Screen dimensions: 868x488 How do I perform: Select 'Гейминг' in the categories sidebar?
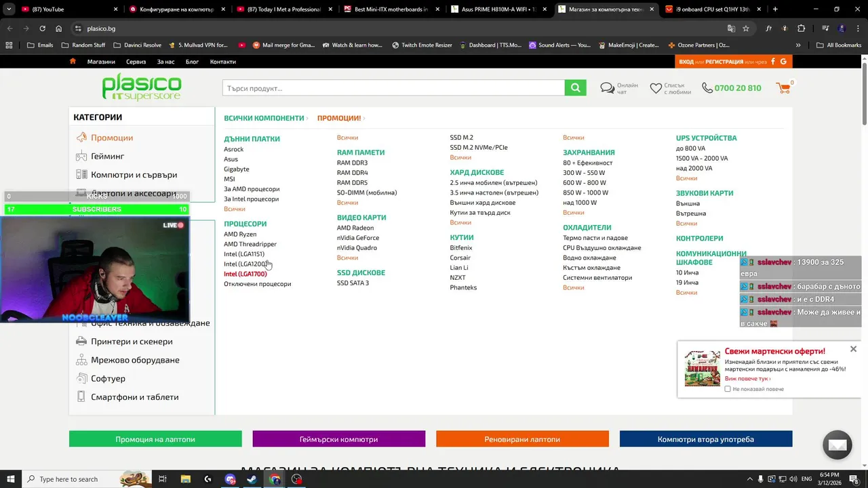point(108,156)
